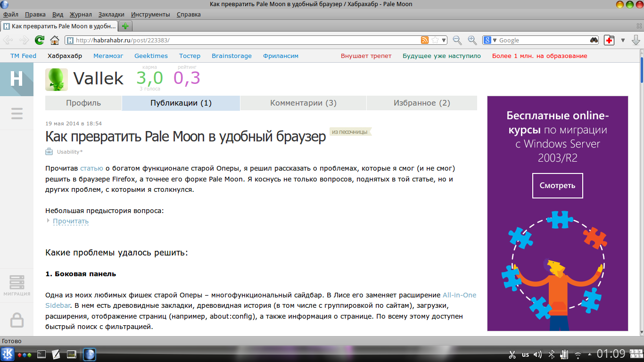Reload the page with the green refresh icon

(x=40, y=40)
